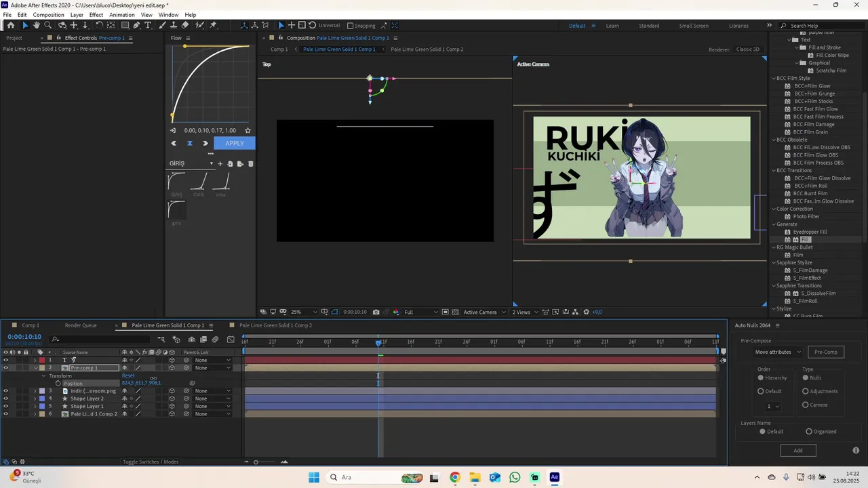Image resolution: width=868 pixels, height=488 pixels.
Task: Hide the Shape Layer 1 eye
Action: coord(5,406)
